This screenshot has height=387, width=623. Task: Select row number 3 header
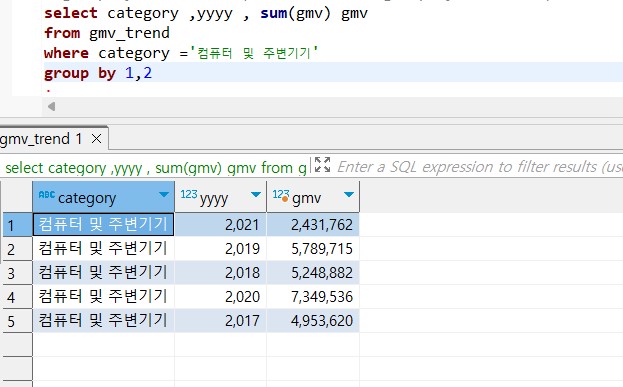17,273
